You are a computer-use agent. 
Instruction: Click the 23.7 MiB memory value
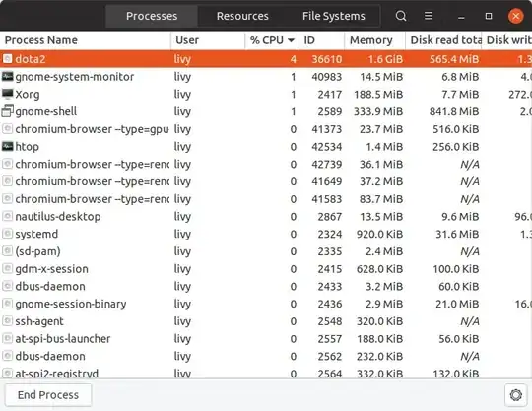[x=381, y=129]
